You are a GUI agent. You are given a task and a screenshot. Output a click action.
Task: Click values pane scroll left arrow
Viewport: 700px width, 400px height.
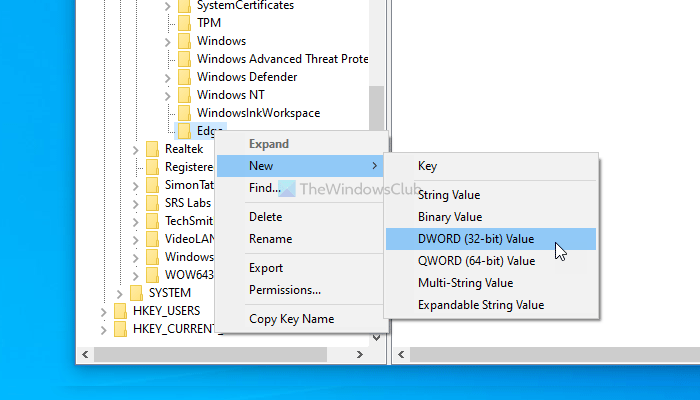[x=401, y=355]
